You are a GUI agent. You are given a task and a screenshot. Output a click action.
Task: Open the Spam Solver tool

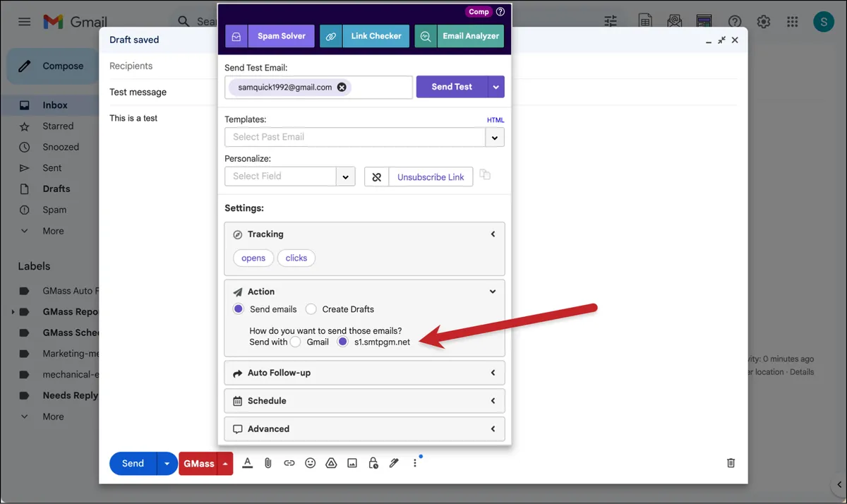270,36
